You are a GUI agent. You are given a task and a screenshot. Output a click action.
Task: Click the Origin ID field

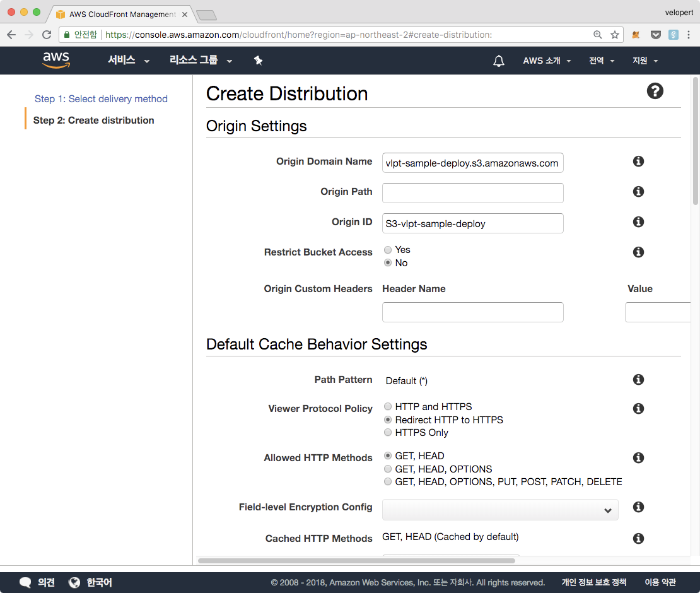click(x=473, y=223)
